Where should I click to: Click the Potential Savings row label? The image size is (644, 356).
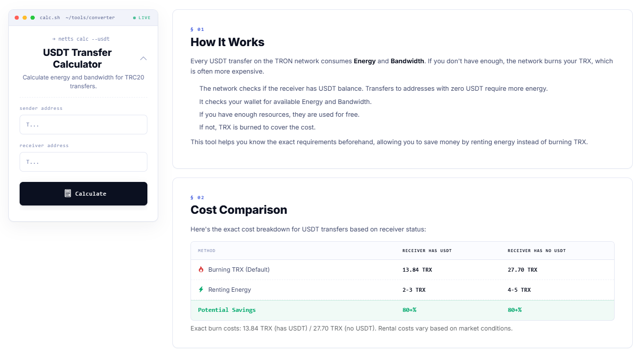coord(227,310)
